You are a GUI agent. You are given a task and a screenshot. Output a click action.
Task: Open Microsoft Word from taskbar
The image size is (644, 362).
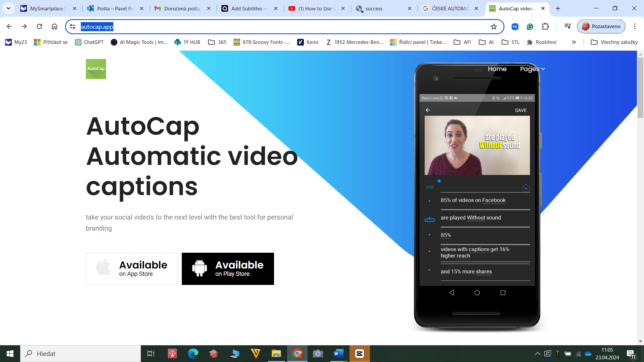click(x=339, y=354)
